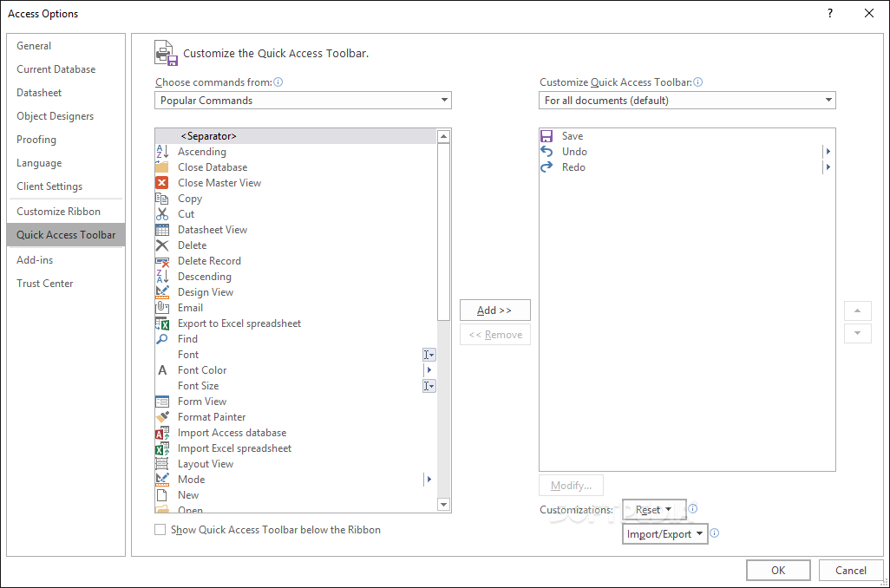
Task: Click the Delete Record icon
Action: coord(162,261)
